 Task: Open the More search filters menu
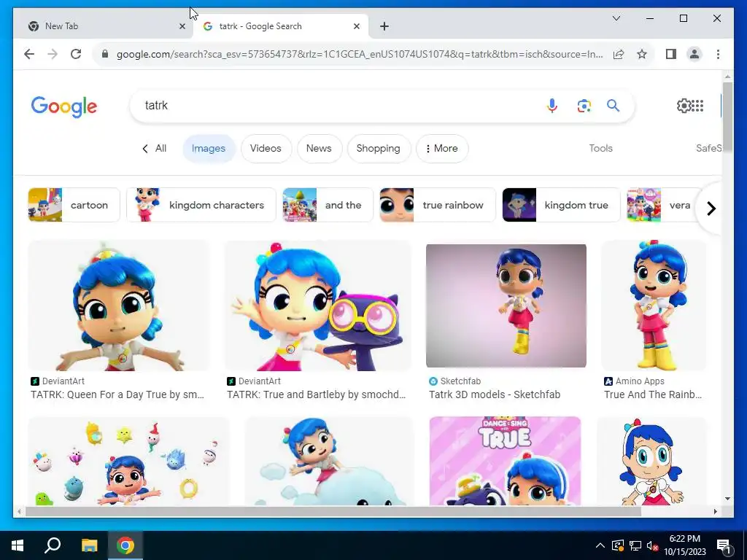(442, 148)
